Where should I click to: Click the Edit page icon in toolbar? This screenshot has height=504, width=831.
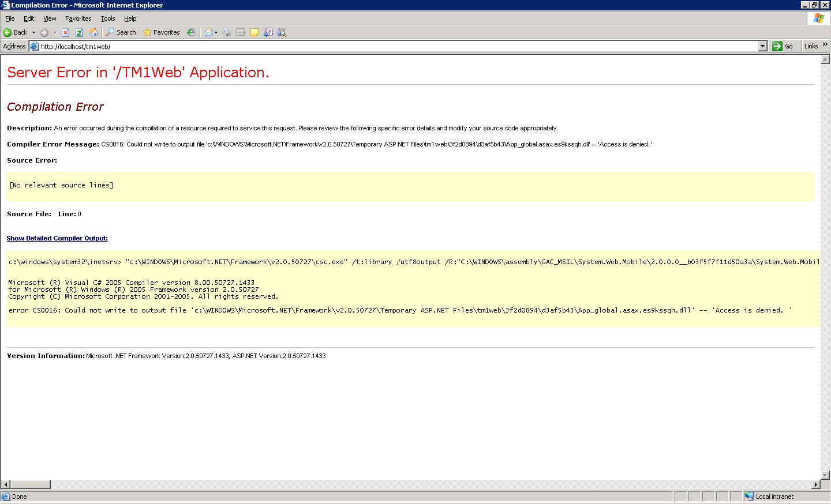241,32
